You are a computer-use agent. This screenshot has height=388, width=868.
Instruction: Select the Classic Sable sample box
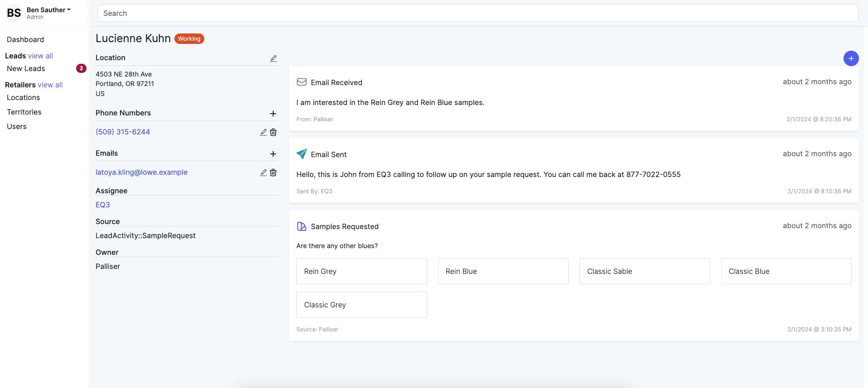(644, 271)
